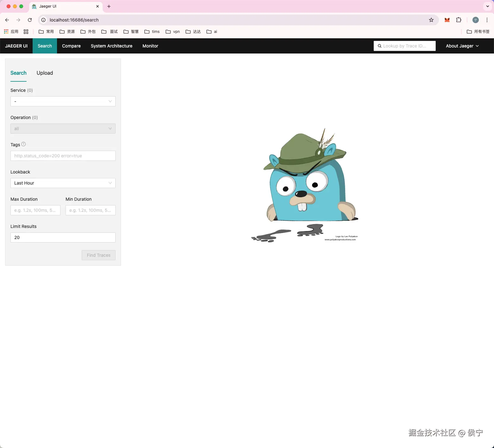494x448 pixels.
Task: Click the Limit Results field showing 20
Action: [x=63, y=237]
